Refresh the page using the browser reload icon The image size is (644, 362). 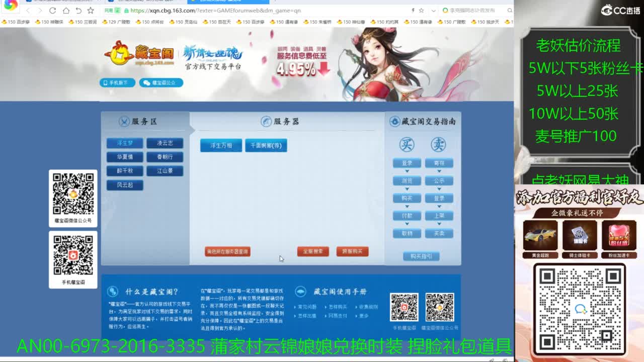coord(53,11)
